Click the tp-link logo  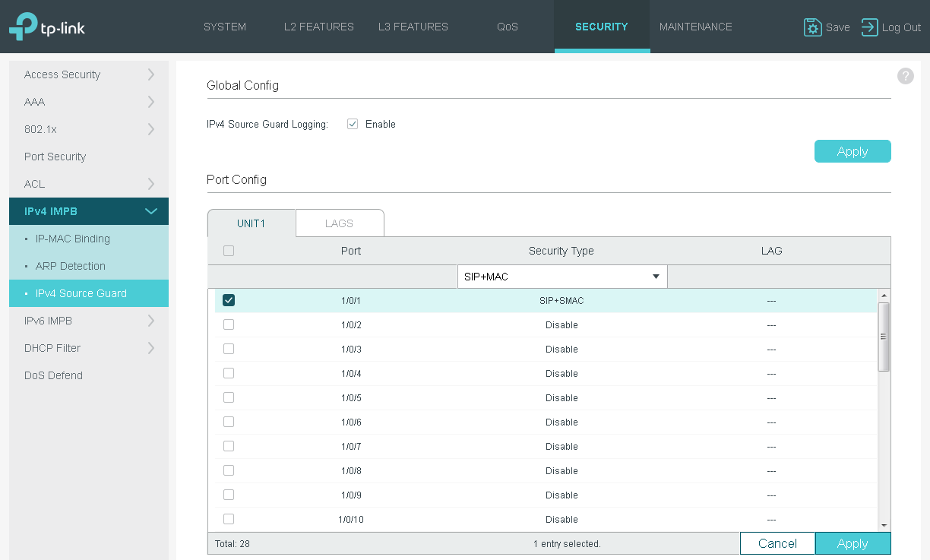point(46,27)
